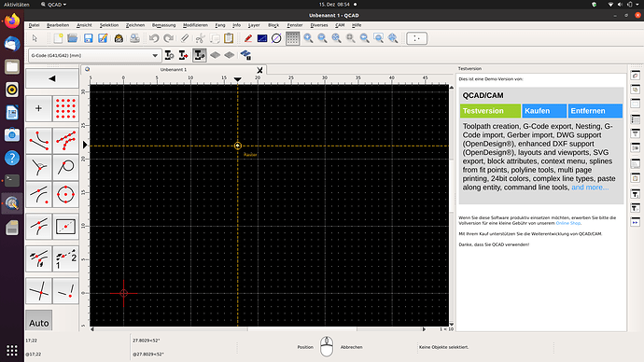644x362 pixels.
Task: Go back with the left arrow button
Action: 52,78
